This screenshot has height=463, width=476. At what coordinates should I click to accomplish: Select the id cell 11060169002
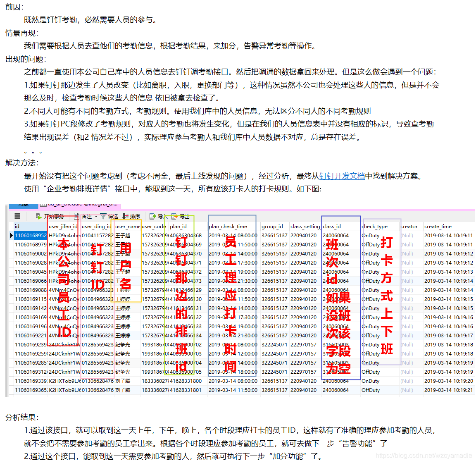30,254
